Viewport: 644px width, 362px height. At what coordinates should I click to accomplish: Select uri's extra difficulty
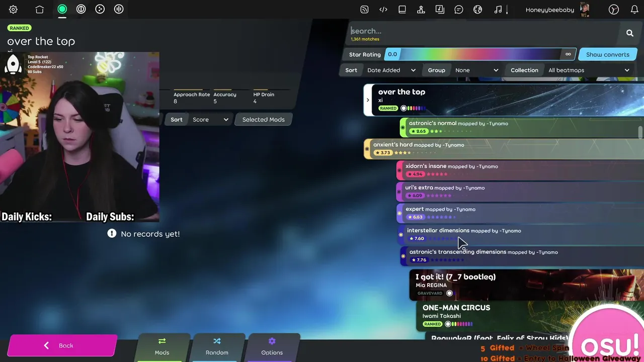(520, 192)
